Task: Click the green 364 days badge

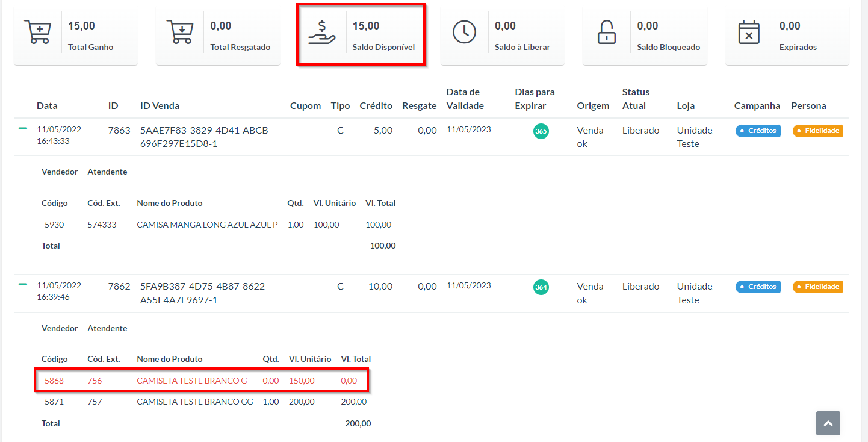Action: [x=541, y=287]
